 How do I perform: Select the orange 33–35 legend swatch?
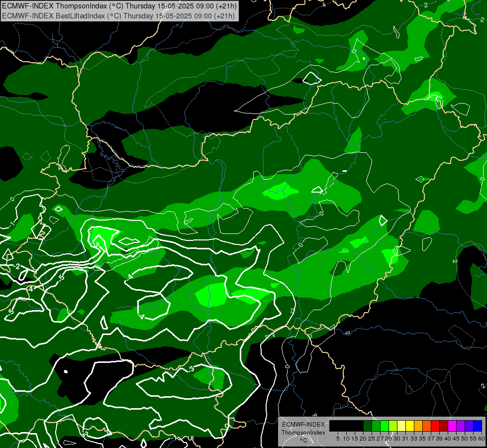click(418, 426)
